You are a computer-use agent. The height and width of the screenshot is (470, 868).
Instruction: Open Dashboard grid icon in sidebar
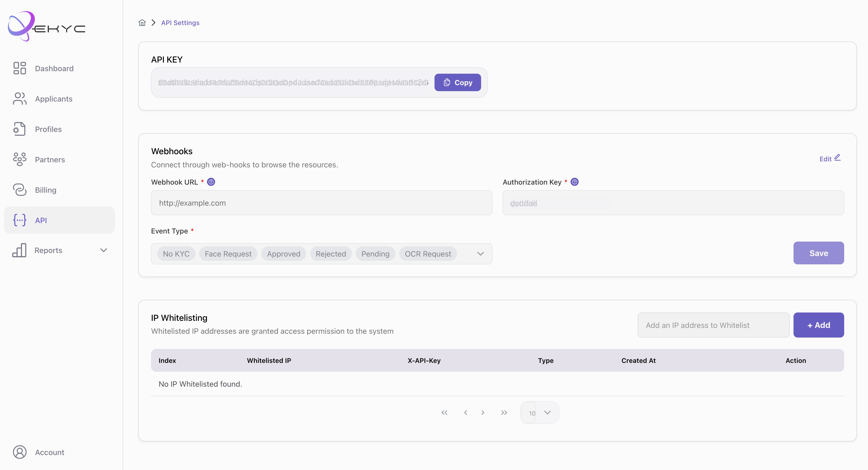click(x=20, y=68)
